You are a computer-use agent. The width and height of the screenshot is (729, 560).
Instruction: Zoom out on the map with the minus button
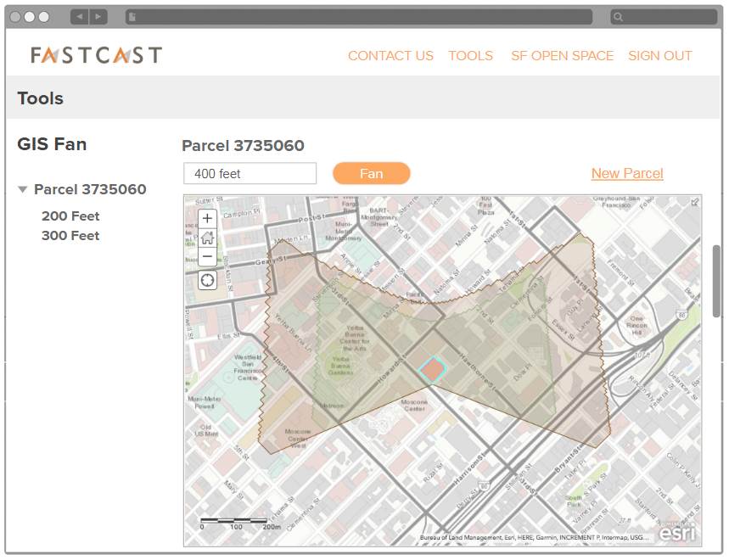[207, 256]
